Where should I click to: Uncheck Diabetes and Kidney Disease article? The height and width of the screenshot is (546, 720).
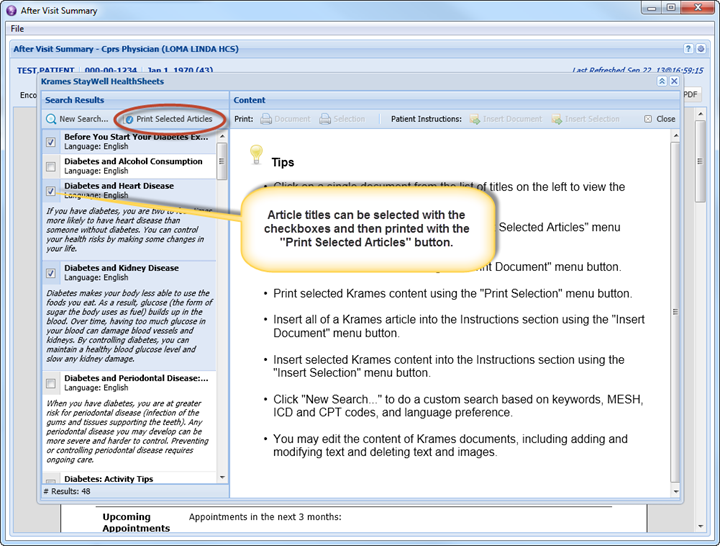point(51,273)
